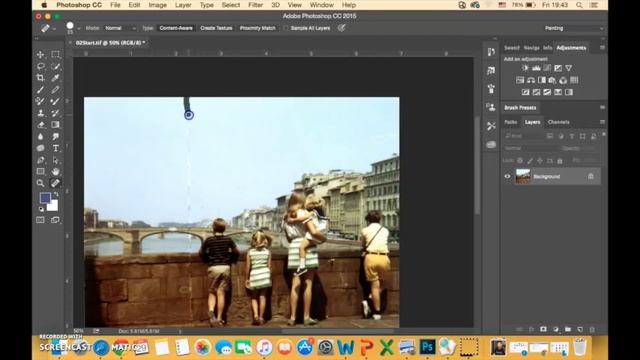Open the Brush Presets panel menu

pyautogui.click(x=602, y=107)
